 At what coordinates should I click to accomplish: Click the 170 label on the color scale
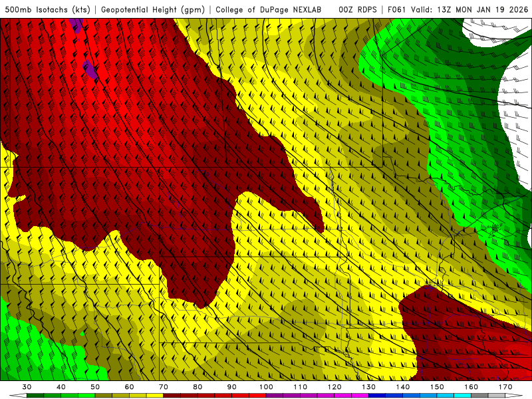(505, 387)
